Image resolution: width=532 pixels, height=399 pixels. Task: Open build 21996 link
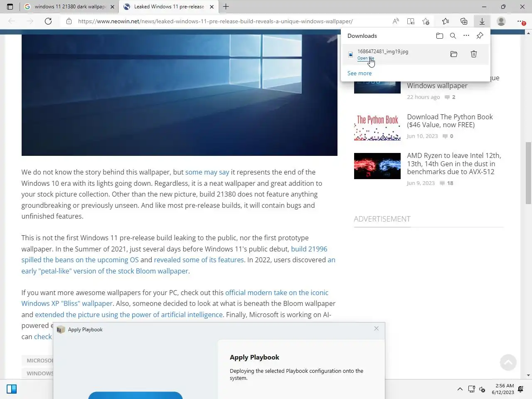click(309, 249)
